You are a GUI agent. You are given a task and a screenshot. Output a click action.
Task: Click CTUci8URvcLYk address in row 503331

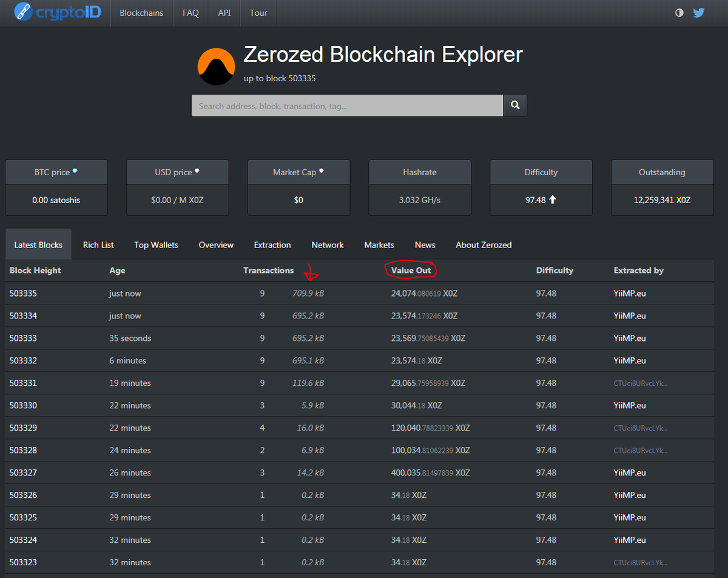pyautogui.click(x=641, y=383)
